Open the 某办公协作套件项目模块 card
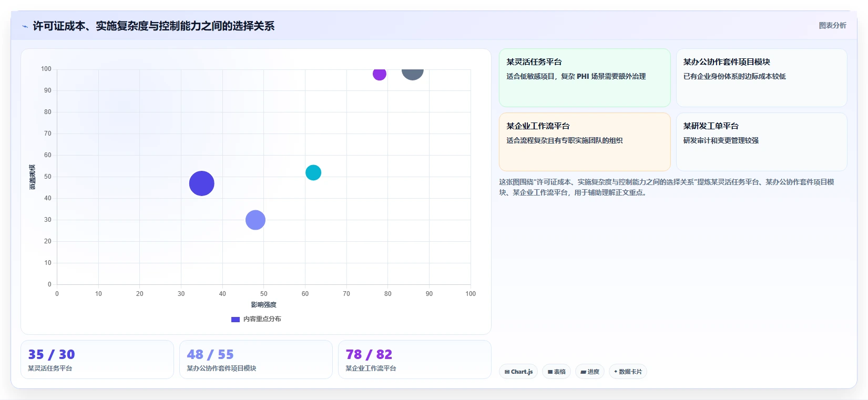The width and height of the screenshot is (868, 400). point(761,78)
